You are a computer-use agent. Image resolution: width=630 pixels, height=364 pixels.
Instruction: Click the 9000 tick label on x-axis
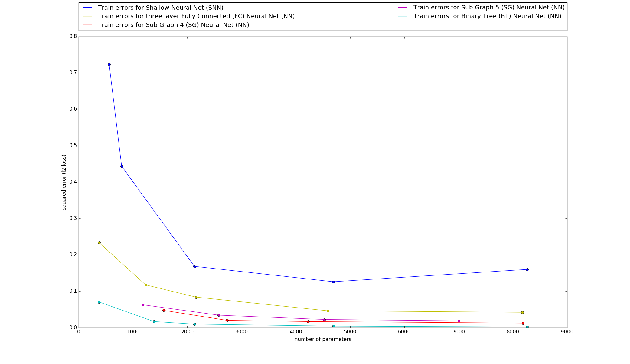[567, 332]
